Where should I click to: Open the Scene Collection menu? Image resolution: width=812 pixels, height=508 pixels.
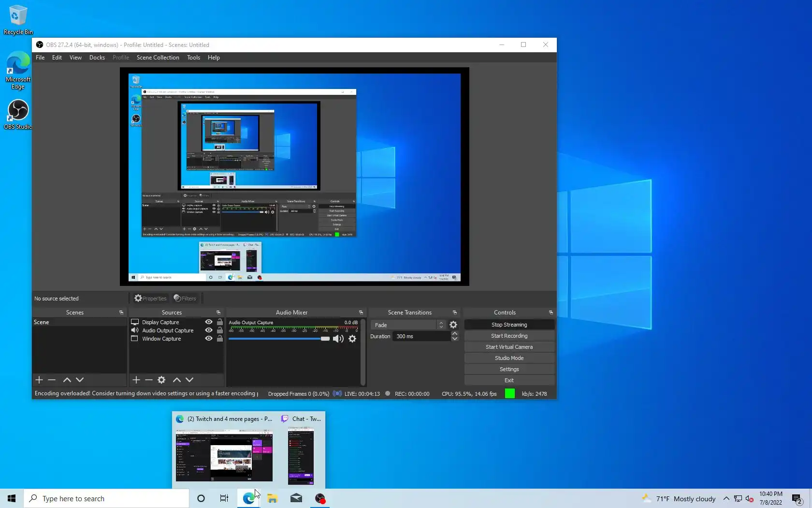coord(158,58)
